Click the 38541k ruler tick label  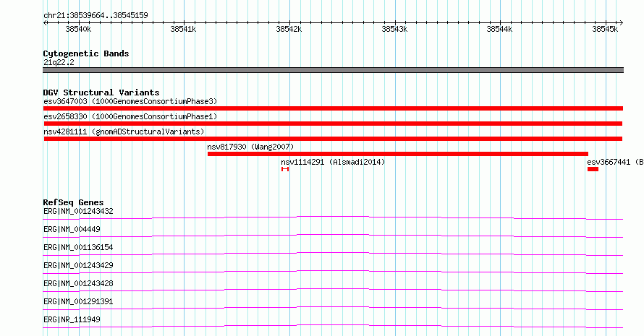(x=183, y=29)
